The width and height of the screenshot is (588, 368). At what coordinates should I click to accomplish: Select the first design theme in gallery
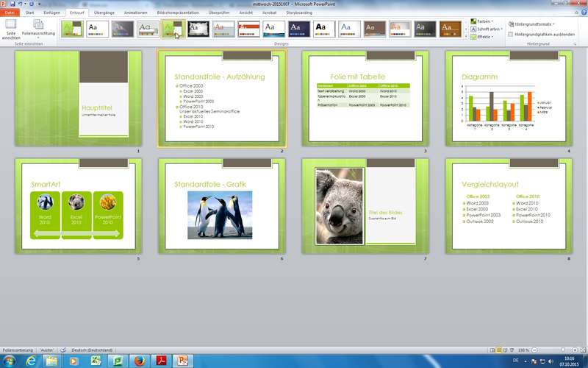[72, 29]
